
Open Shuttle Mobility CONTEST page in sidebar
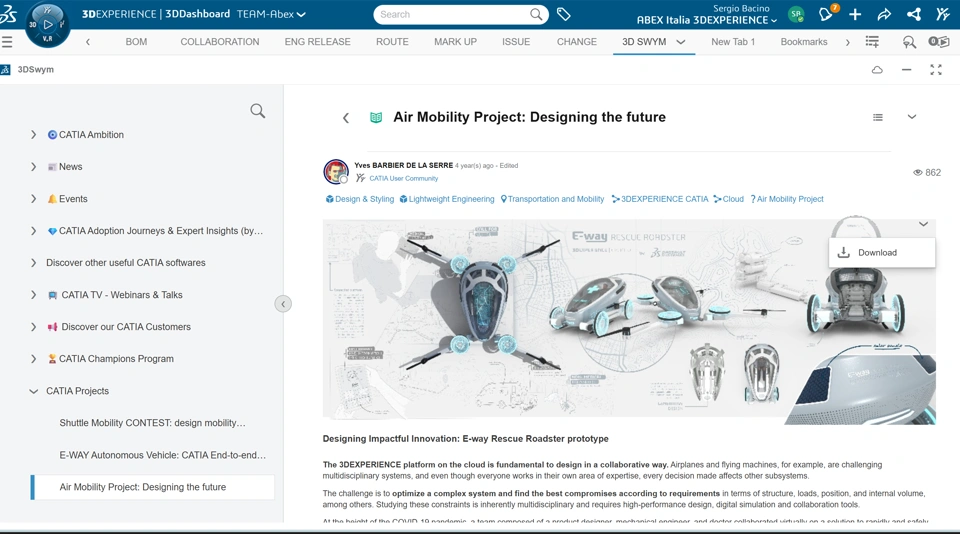coord(152,423)
